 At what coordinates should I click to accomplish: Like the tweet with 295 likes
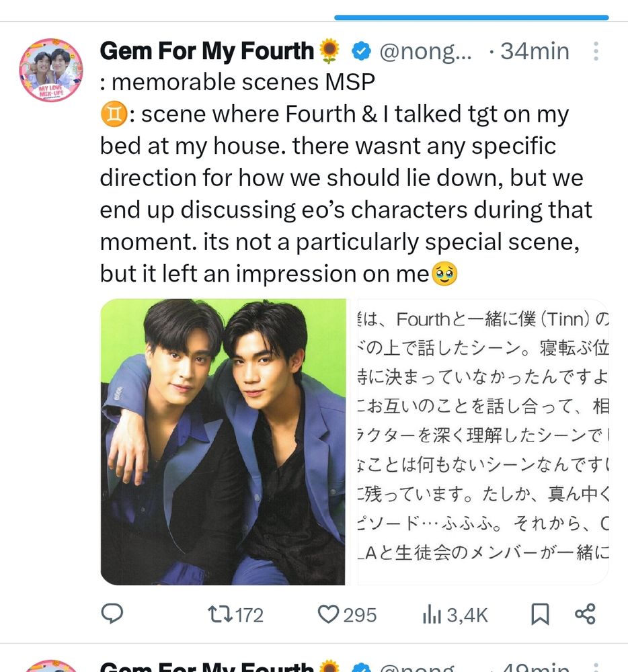point(347,615)
